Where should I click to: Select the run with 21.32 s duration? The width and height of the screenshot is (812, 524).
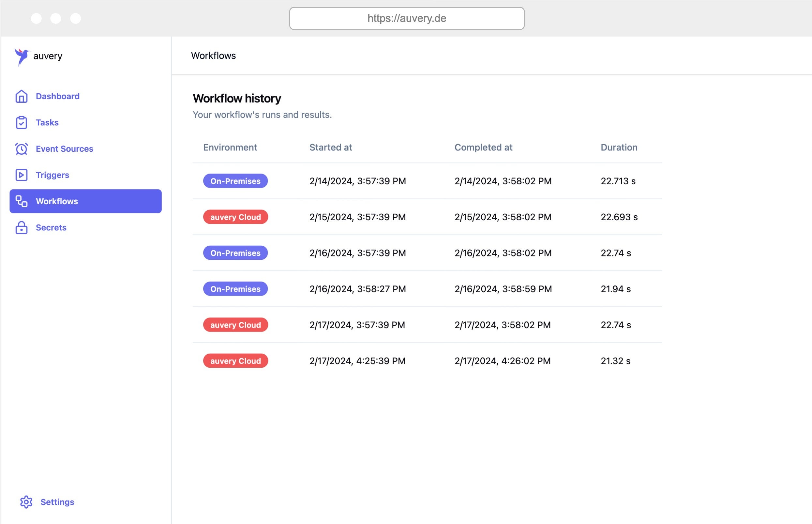[x=615, y=361]
